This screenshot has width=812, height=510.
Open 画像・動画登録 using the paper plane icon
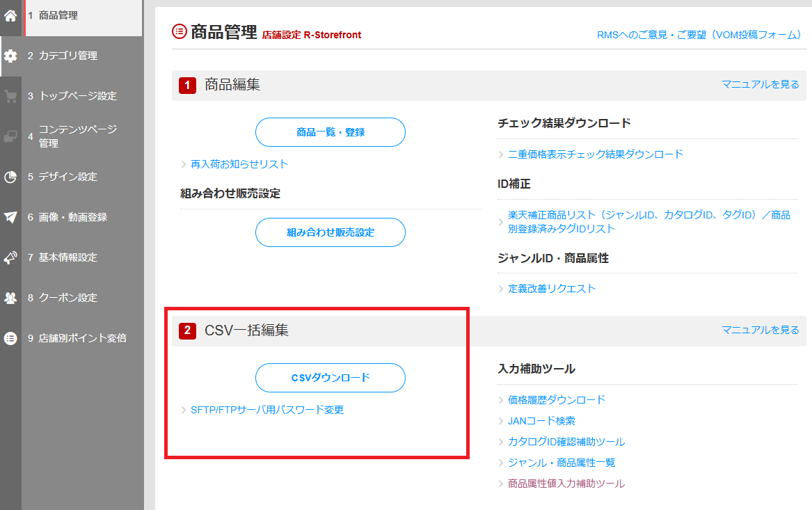click(10, 217)
